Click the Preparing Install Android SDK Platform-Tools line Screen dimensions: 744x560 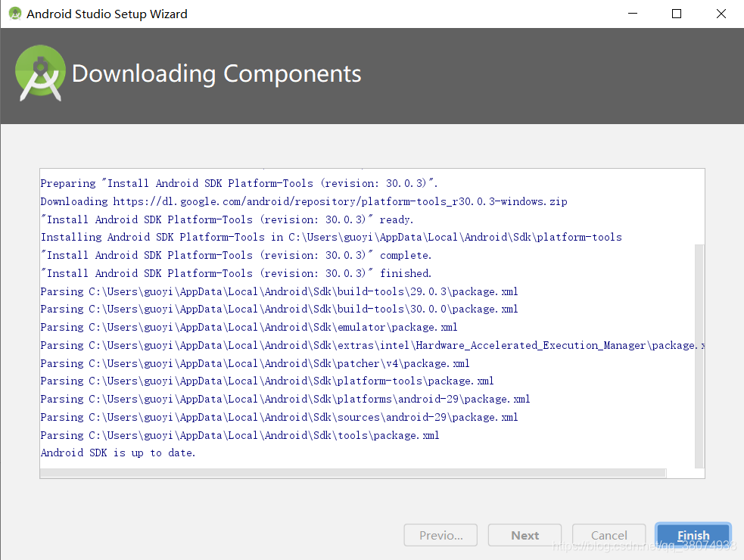239,183
